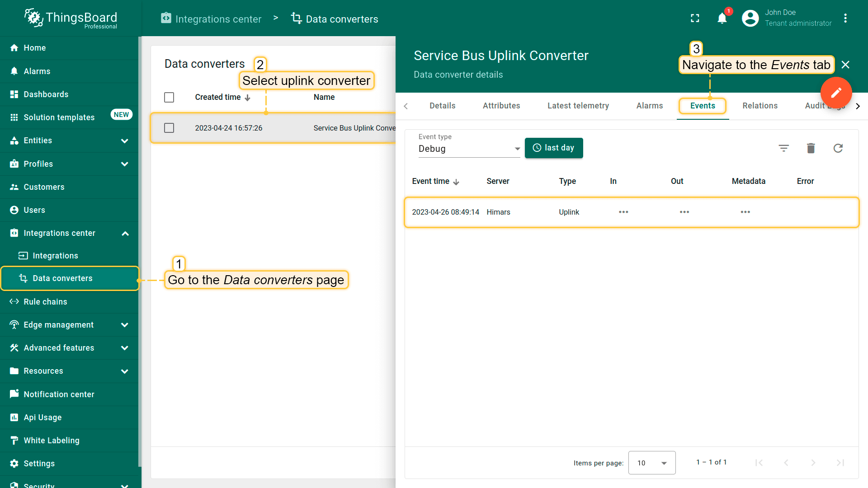
Task: Check the Service Bus Uplink Converter row
Action: pos(169,128)
